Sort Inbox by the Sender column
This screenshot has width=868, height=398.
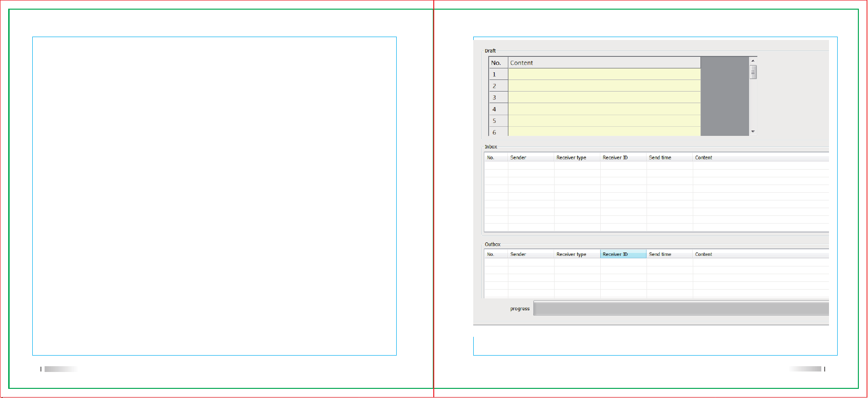pyautogui.click(x=531, y=158)
